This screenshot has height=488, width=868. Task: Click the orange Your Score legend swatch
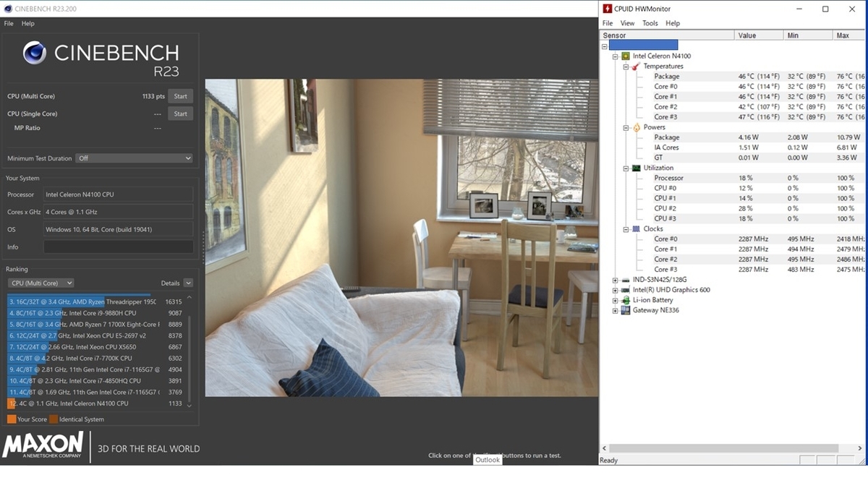12,419
